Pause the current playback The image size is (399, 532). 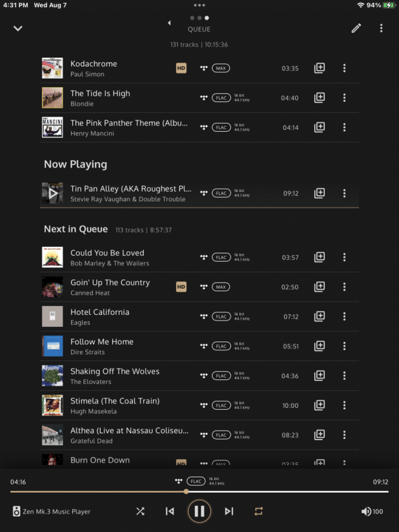click(x=199, y=511)
